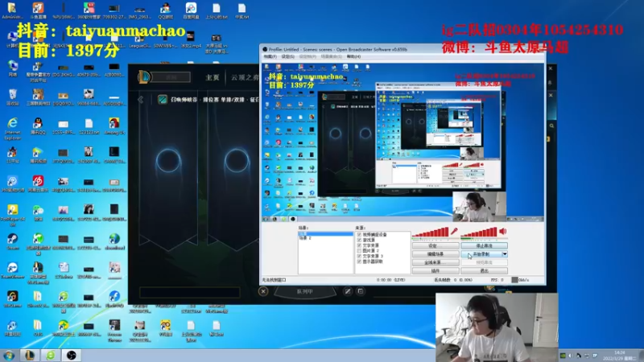The height and width of the screenshot is (362, 644).
Task: Switch to the 云顶之弈 tab in League client
Action: point(245,77)
